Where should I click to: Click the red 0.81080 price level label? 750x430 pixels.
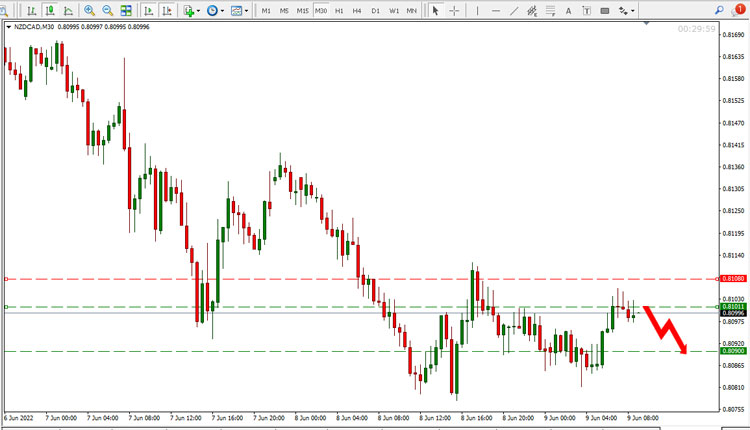pyautogui.click(x=733, y=278)
